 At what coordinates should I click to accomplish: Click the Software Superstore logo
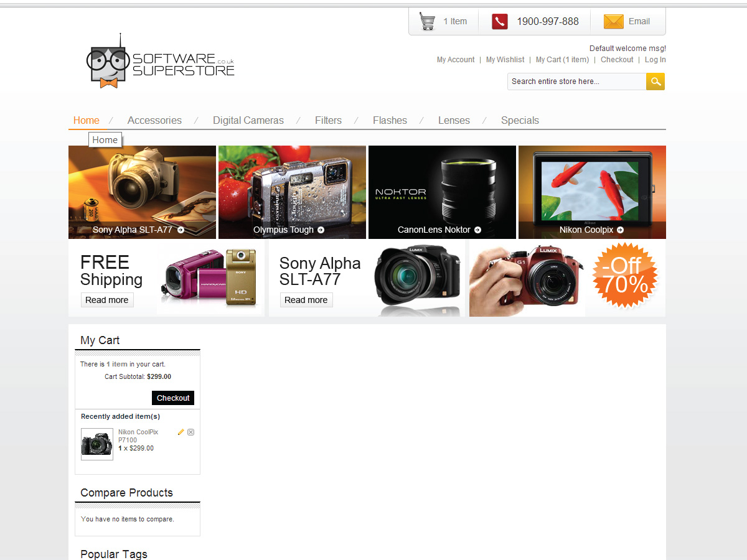160,61
